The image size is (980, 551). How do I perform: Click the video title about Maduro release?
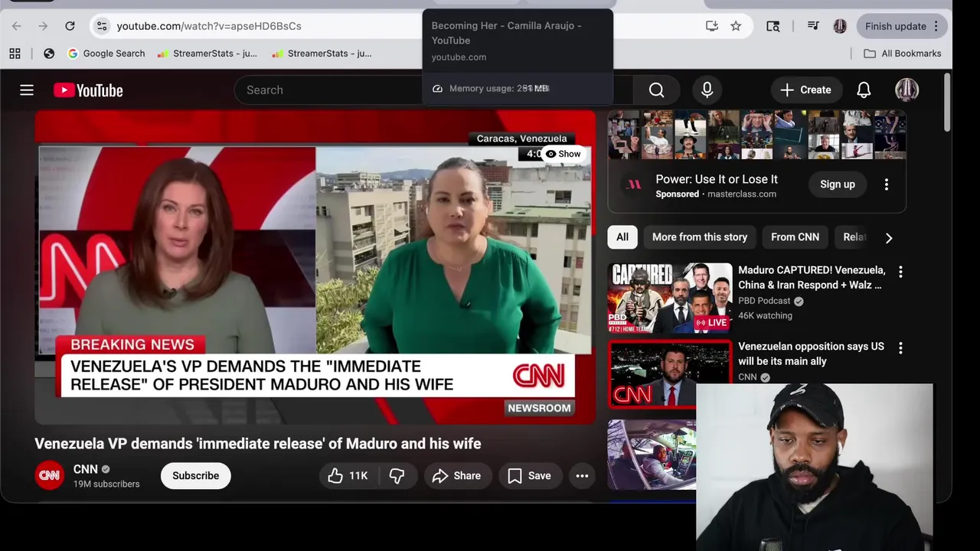(258, 444)
